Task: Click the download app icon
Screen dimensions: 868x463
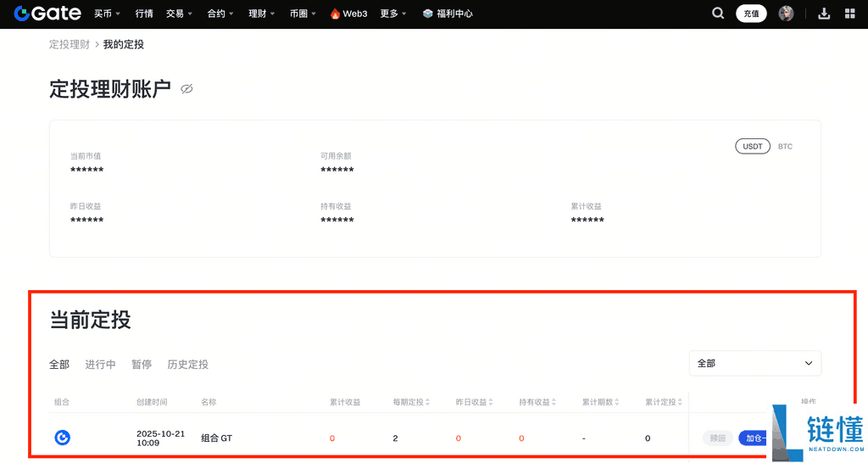Action: pyautogui.click(x=824, y=14)
